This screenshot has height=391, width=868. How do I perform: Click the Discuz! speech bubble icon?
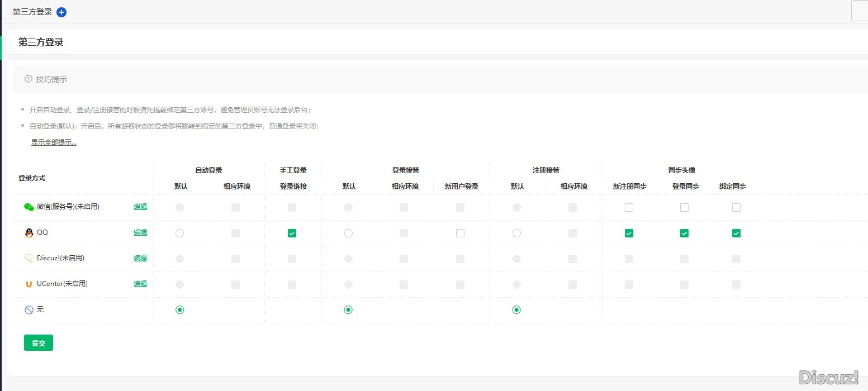click(29, 258)
